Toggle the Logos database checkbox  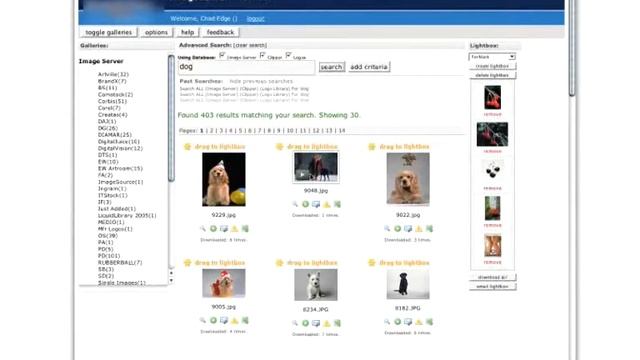(x=289, y=55)
